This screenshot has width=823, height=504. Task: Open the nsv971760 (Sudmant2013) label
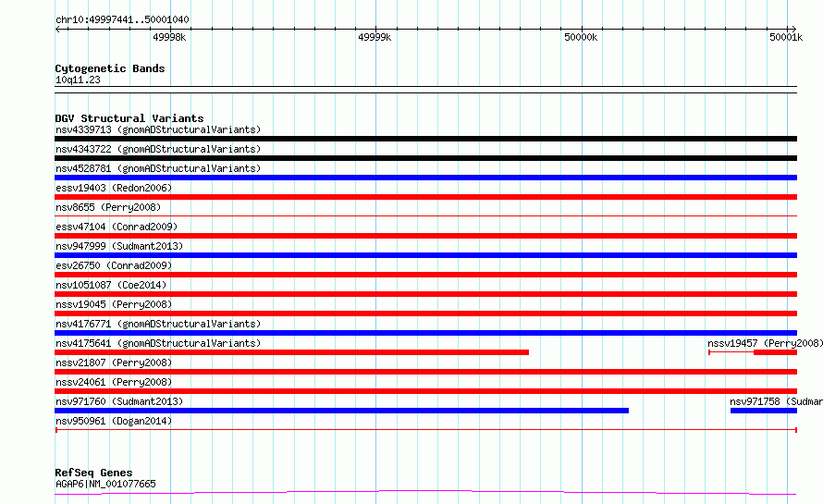pos(119,401)
